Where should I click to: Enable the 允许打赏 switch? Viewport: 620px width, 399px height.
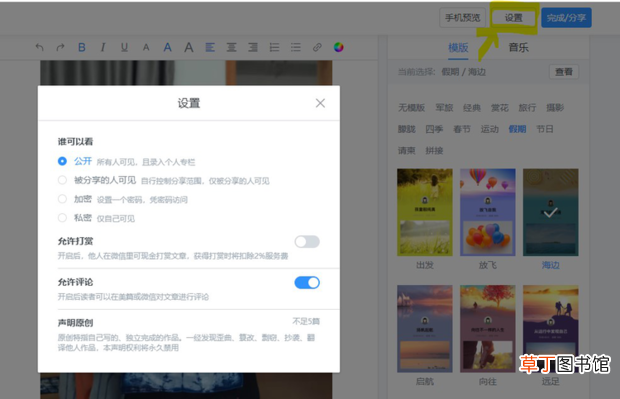pos(307,242)
